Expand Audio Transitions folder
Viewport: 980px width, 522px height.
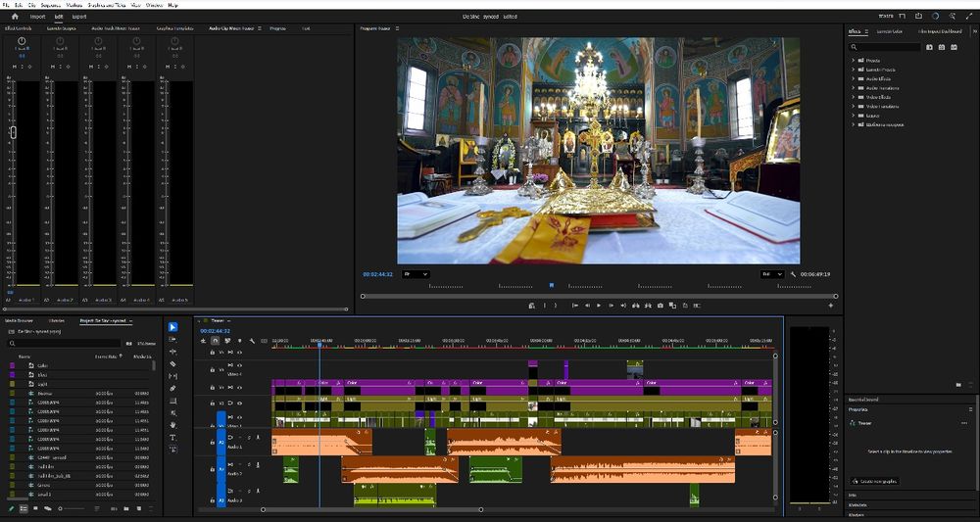[x=854, y=88]
